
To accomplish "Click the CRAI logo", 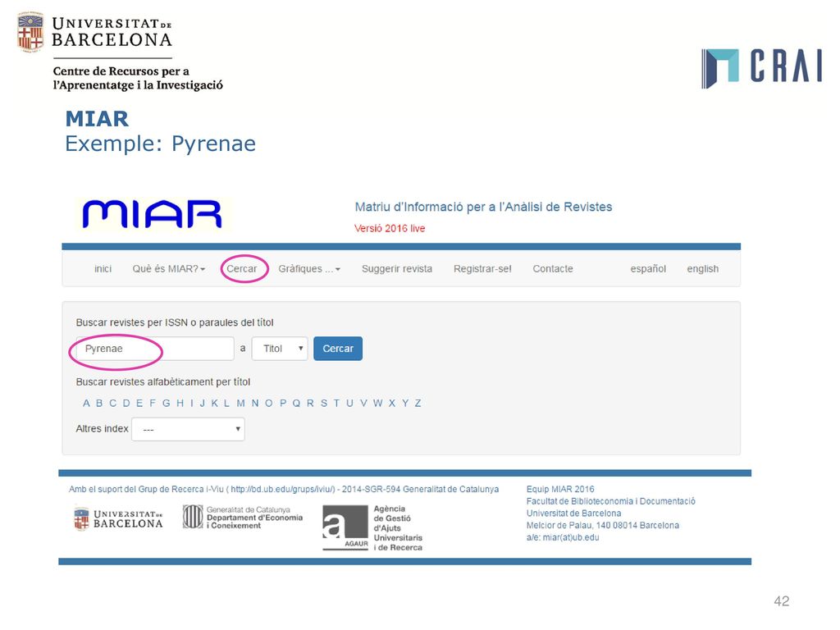I will [761, 68].
